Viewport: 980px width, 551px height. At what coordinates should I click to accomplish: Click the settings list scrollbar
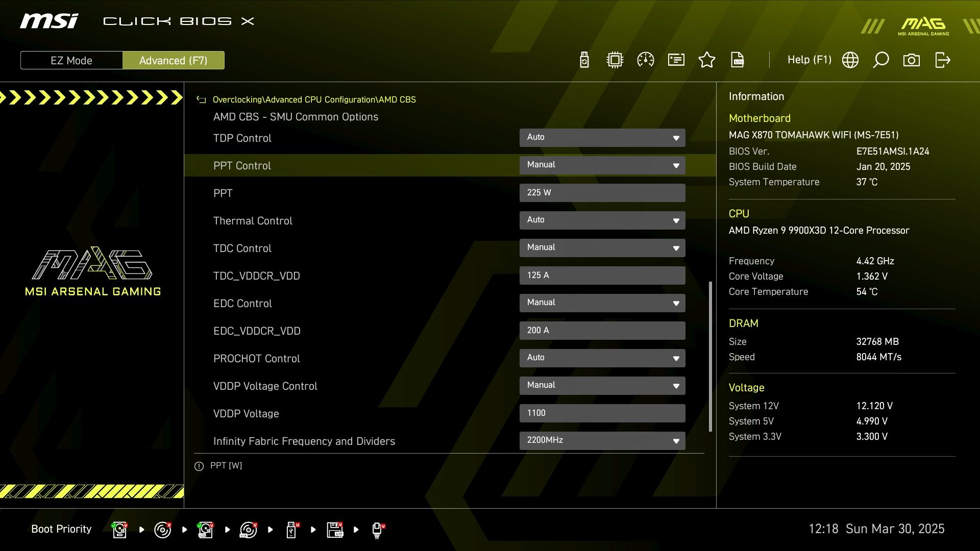(x=710, y=356)
